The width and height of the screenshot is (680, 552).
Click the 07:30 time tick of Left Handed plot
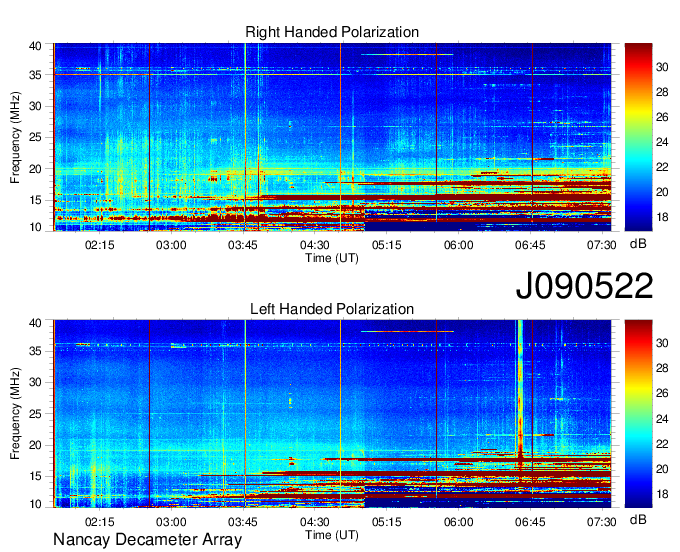(602, 522)
